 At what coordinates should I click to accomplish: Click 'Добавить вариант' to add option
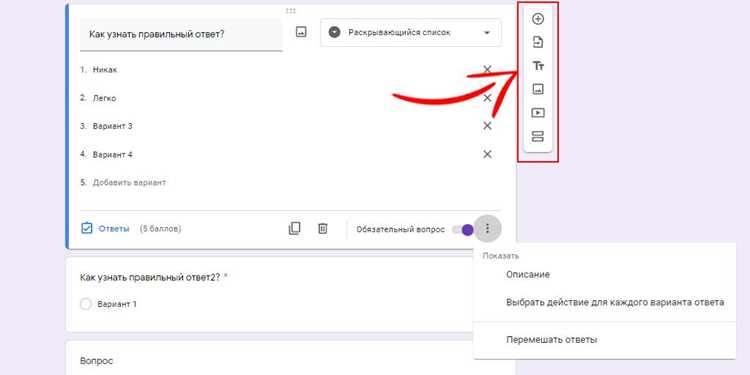(x=129, y=183)
